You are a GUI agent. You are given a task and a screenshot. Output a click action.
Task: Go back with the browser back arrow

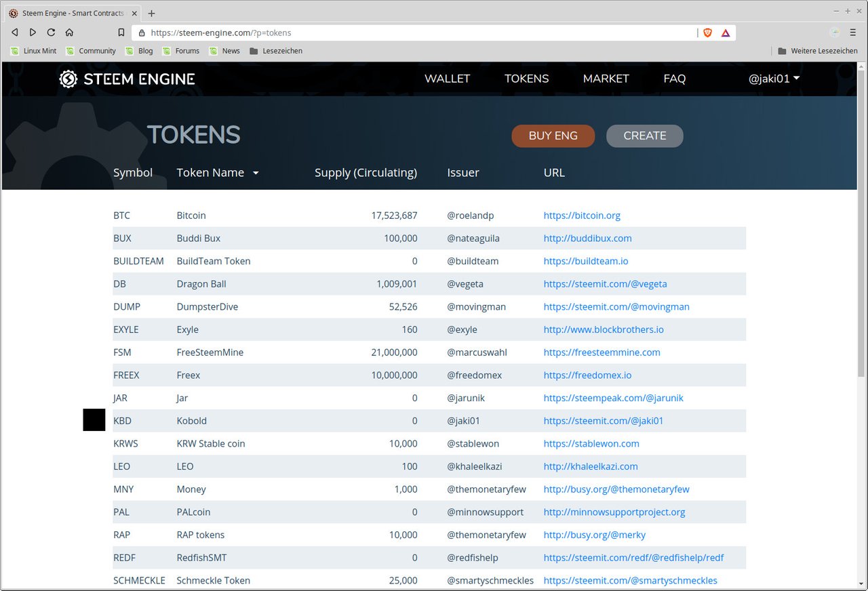(x=14, y=33)
